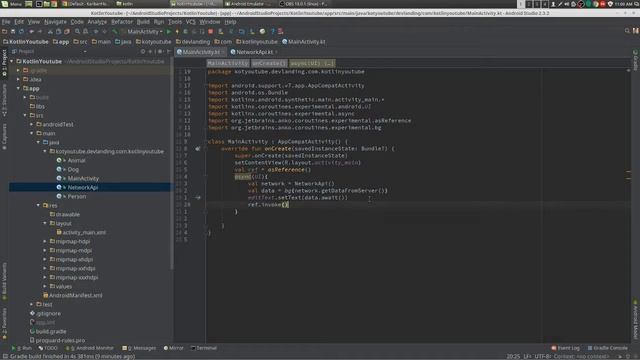Select activity_main.xml in project tree
Screen dimensions: 640x360
pyautogui.click(x=84, y=232)
